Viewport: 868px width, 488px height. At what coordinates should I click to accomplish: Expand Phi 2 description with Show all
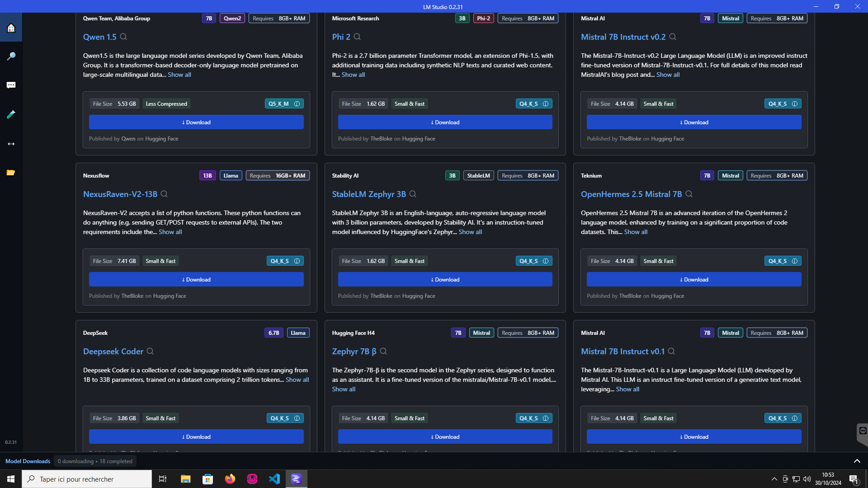[353, 75]
